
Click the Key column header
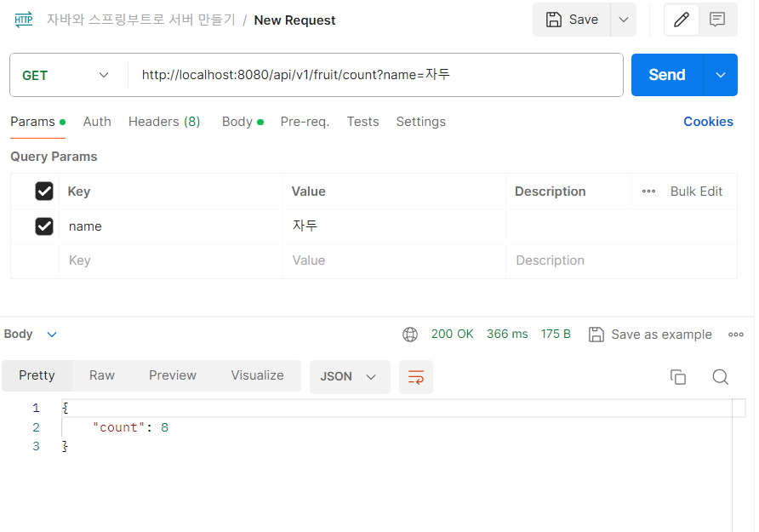(79, 192)
